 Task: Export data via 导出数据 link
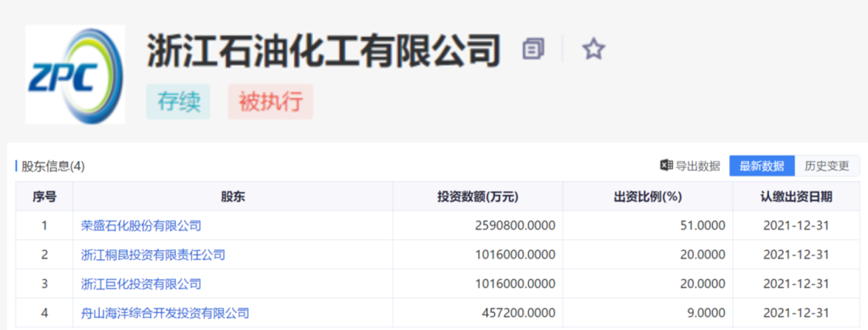(698, 166)
